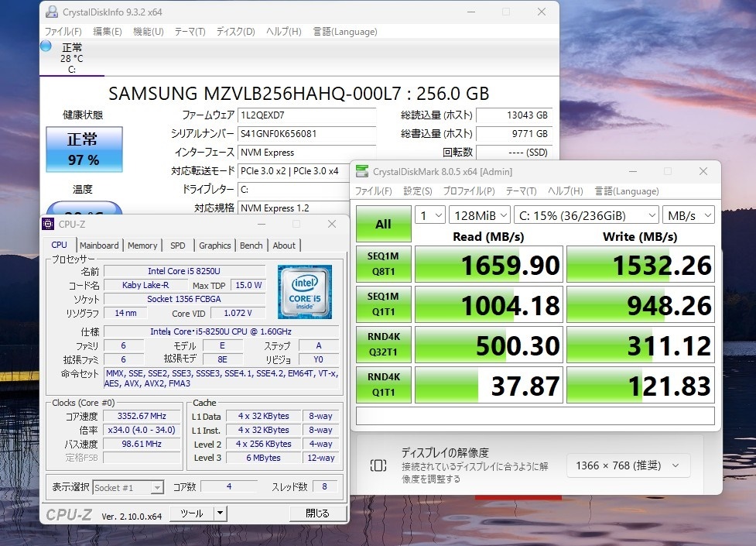Switch to the Bench tab in CPU-Z

click(251, 246)
